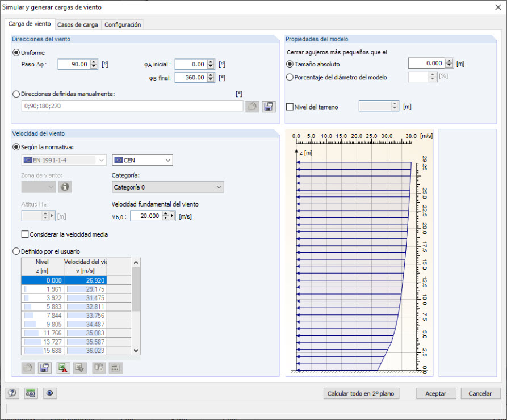Click the decimal places 0.00 icon
Viewport: 507px width, 420px height.
[x=31, y=393]
